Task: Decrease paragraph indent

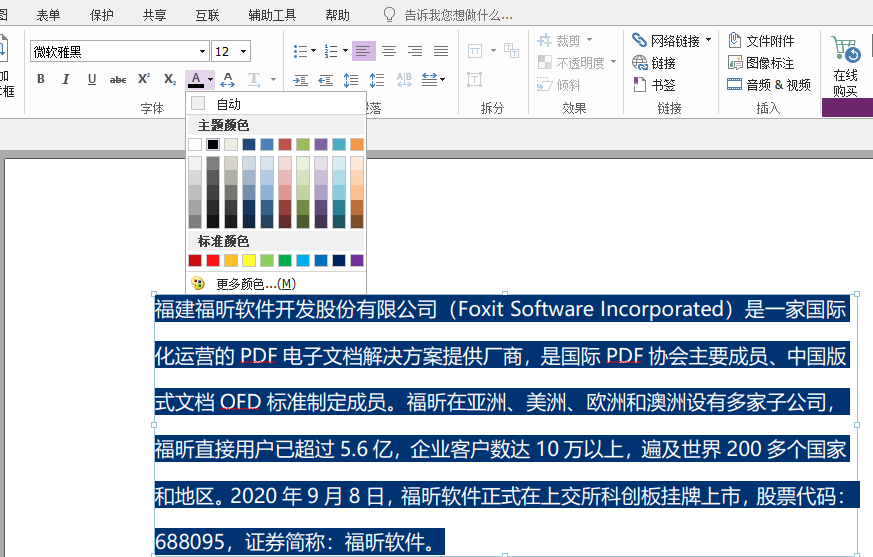Action: [326, 80]
